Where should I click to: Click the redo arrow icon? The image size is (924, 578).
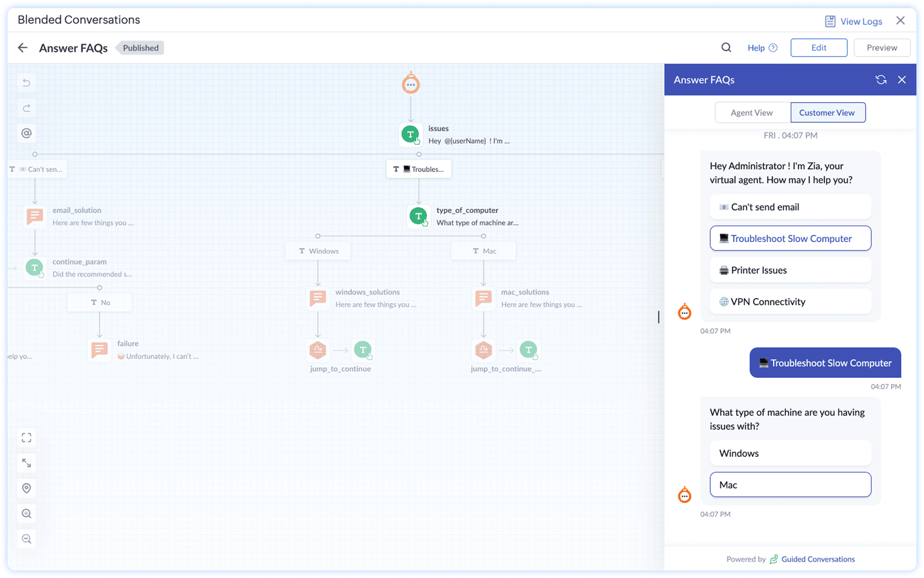[27, 108]
